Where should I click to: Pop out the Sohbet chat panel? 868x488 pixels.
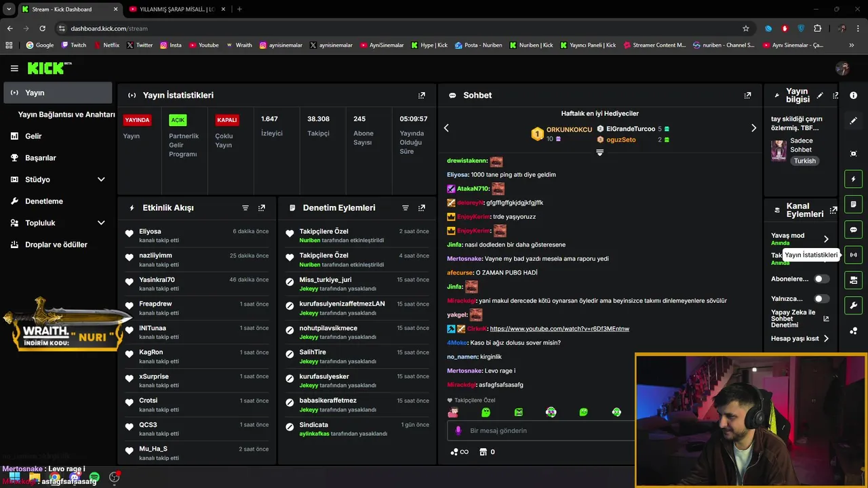tap(748, 96)
